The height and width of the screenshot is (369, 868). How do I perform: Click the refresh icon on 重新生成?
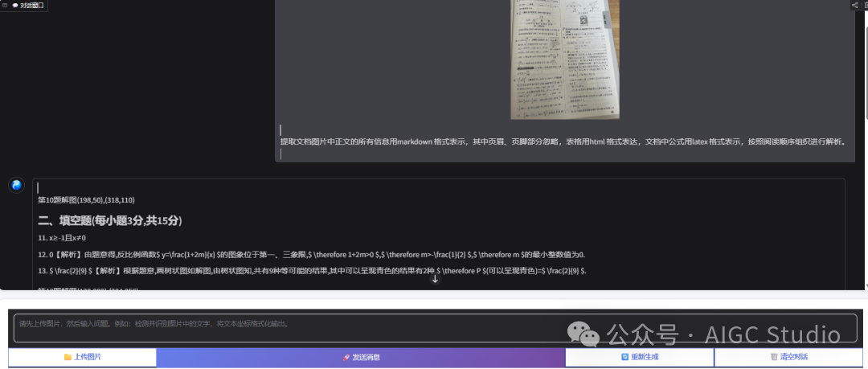(625, 358)
